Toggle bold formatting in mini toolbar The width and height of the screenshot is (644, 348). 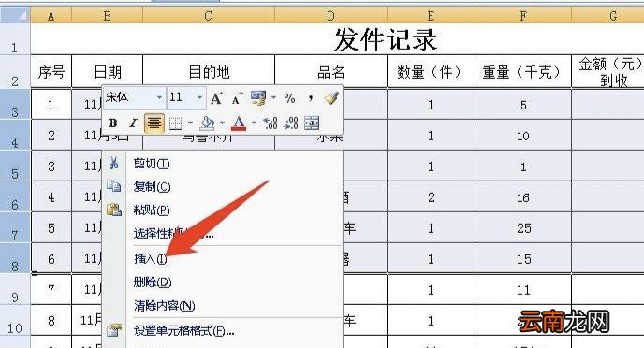[112, 123]
